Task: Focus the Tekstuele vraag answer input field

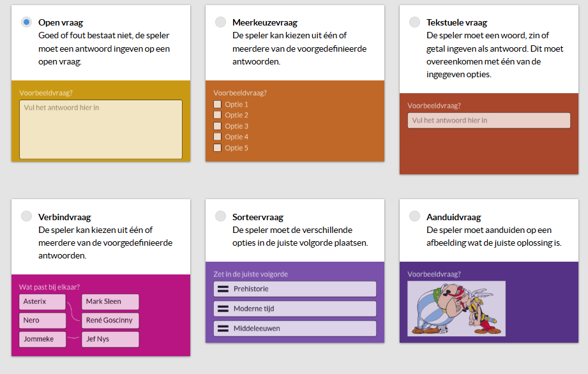Action: click(488, 120)
